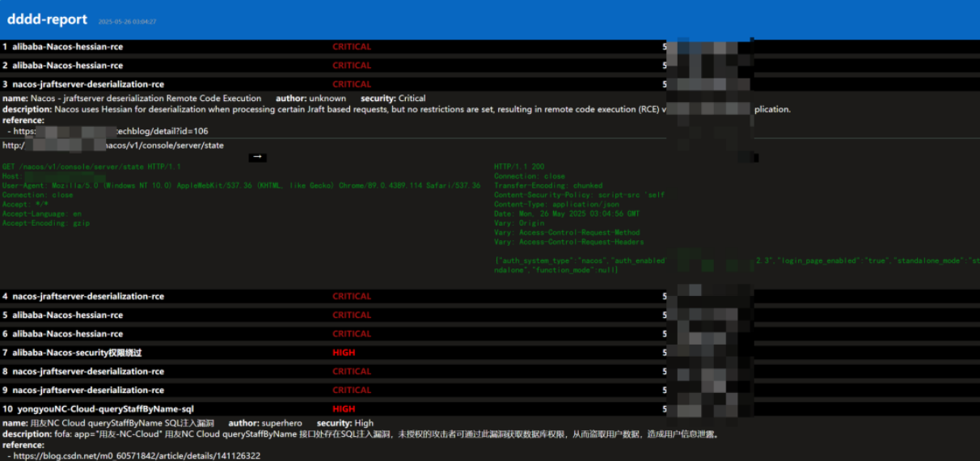Click 'security: Critical' in row 3 details
The width and height of the screenshot is (980, 461).
[393, 99]
